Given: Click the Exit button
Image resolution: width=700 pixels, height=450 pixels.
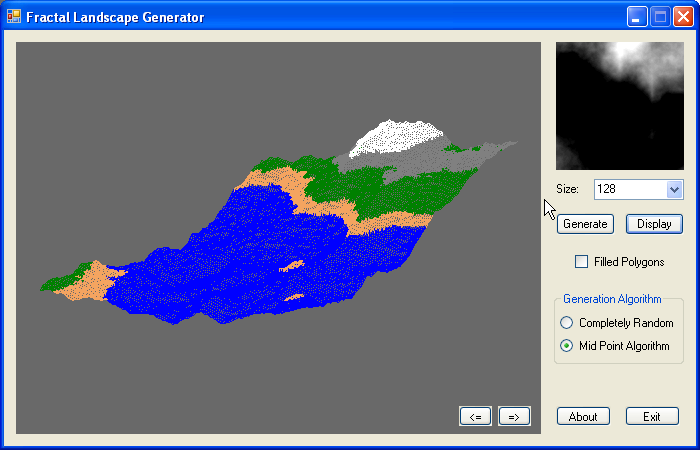Looking at the screenshot, I should point(652,417).
